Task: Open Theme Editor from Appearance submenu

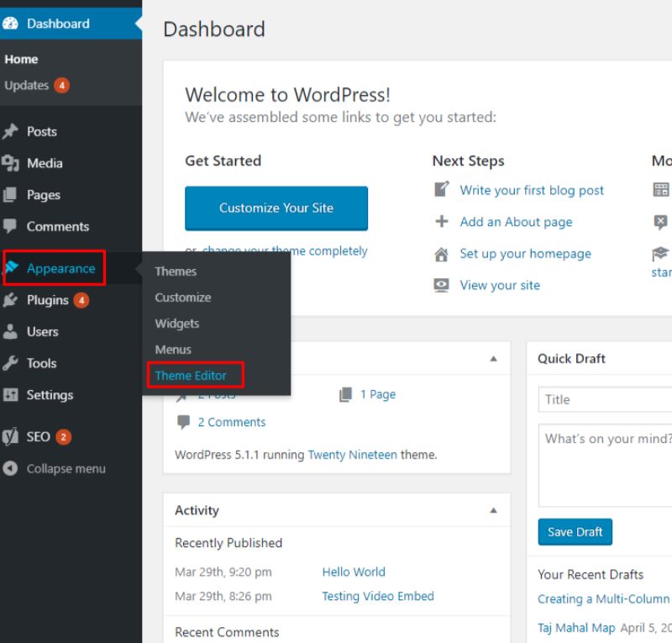Action: pos(191,376)
